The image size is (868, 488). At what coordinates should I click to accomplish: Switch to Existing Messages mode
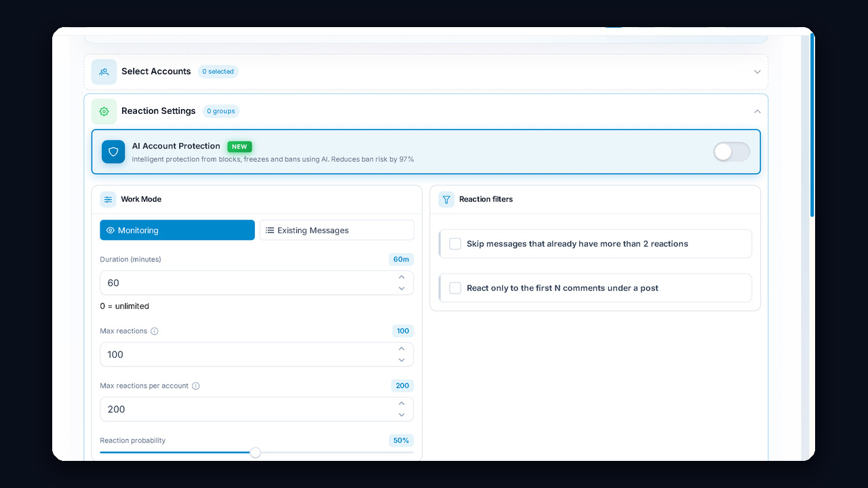coord(337,230)
